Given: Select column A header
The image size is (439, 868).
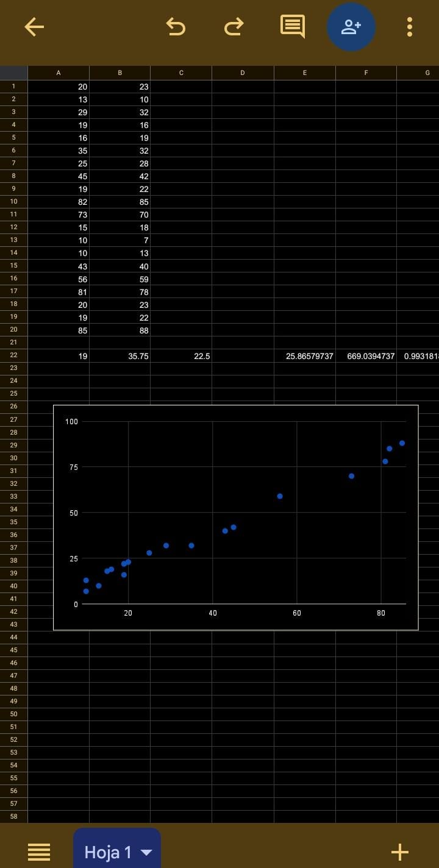Looking at the screenshot, I should [x=59, y=73].
